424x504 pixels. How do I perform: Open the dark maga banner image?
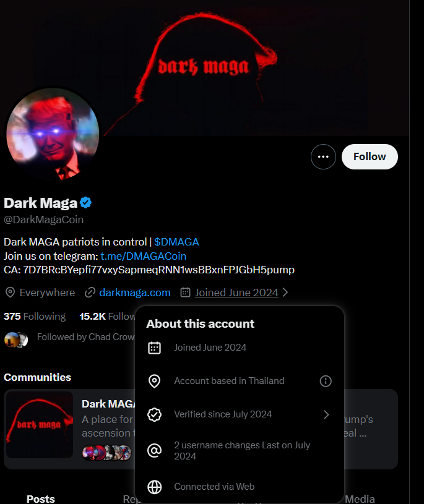(248, 62)
